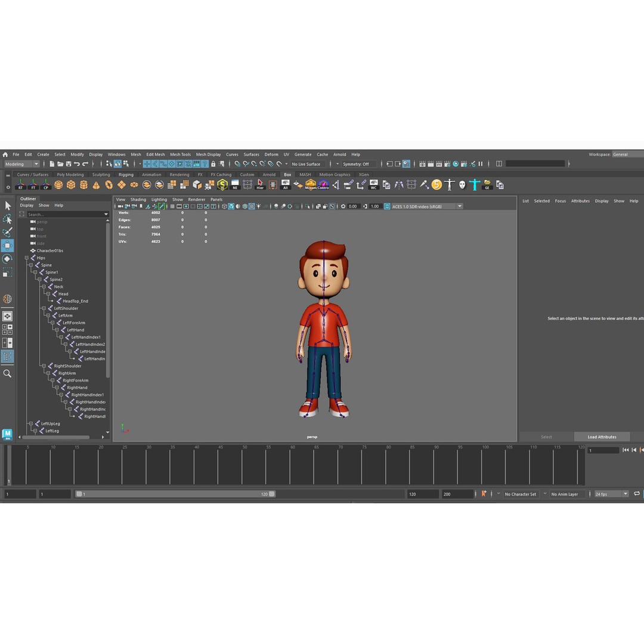Screen dimensions: 644x644
Task: Open the Windows menu
Action: tap(117, 154)
